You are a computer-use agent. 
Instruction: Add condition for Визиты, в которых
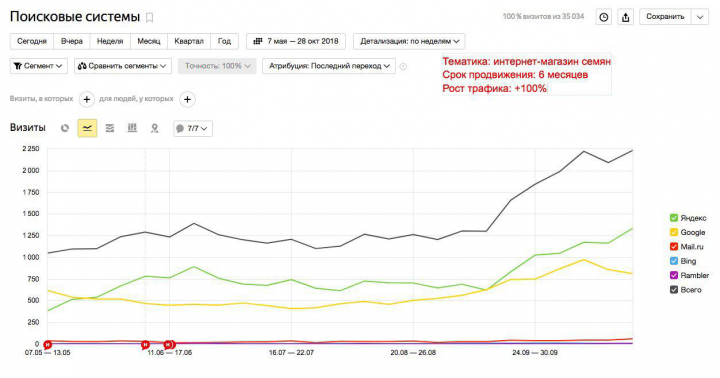87,99
